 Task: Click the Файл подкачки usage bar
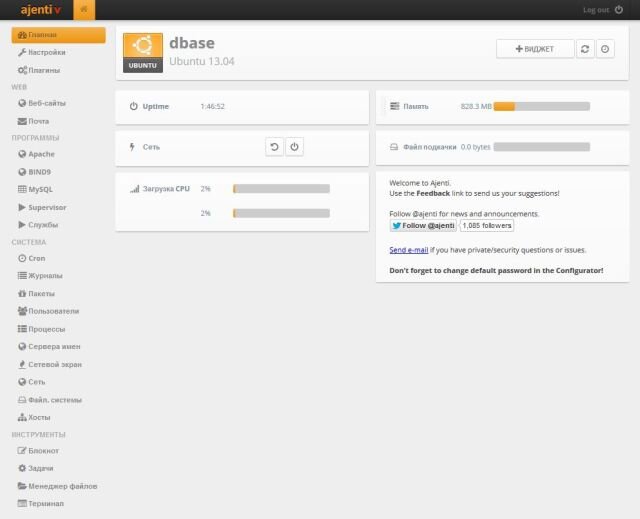tap(542, 147)
